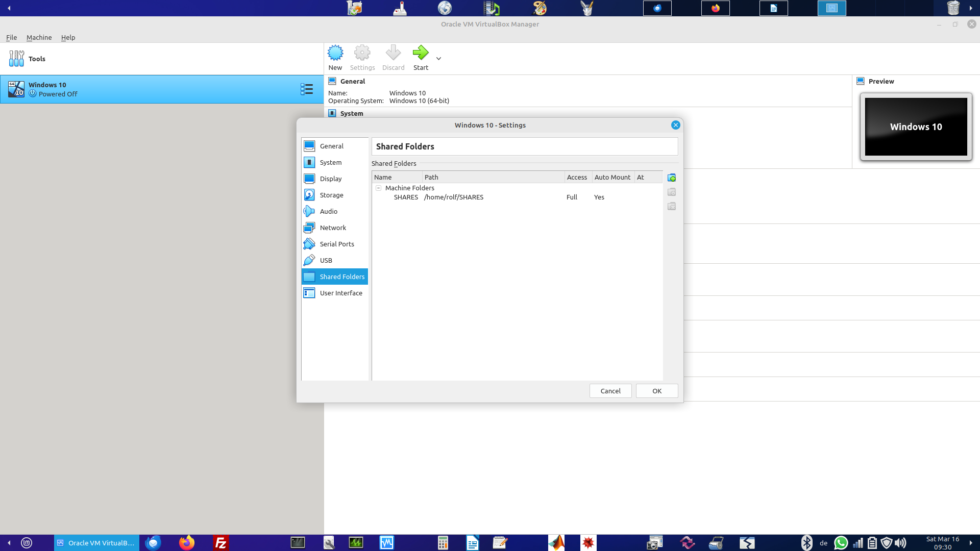Screen dimensions: 980x551
Task: Select the Windows 10 virtual machine entry
Action: point(162,89)
